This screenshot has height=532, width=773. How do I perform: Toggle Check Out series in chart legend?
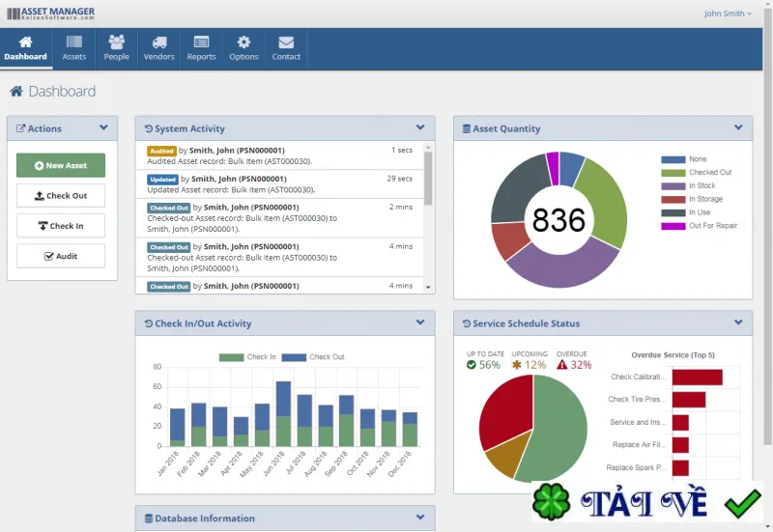(312, 357)
